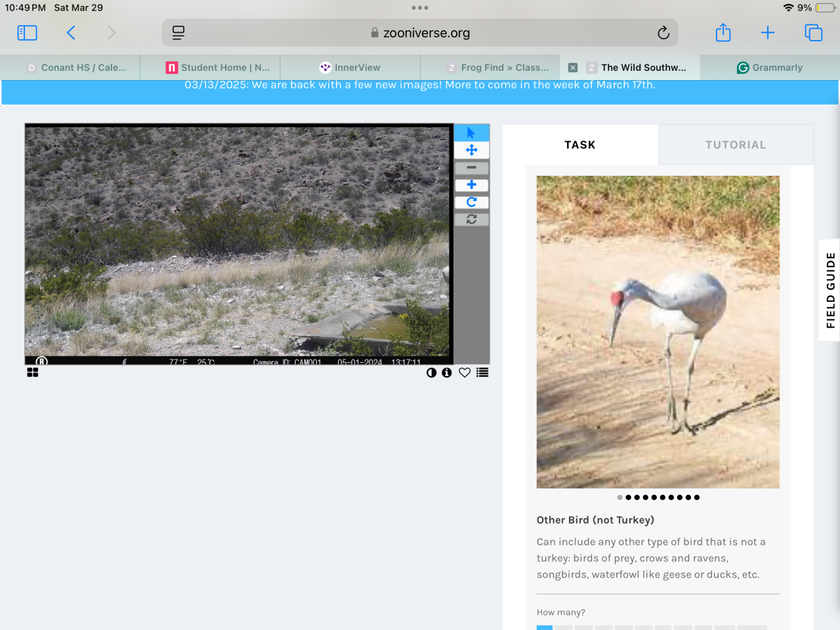Go back to the previous page

coord(71,33)
